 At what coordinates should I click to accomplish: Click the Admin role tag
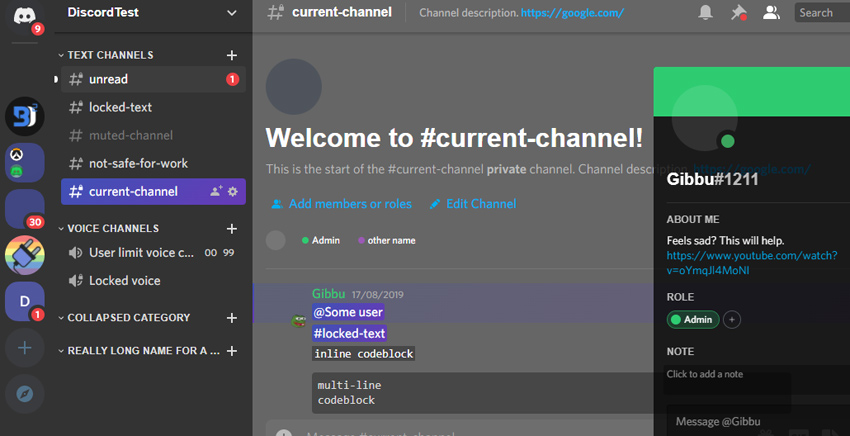click(321, 240)
